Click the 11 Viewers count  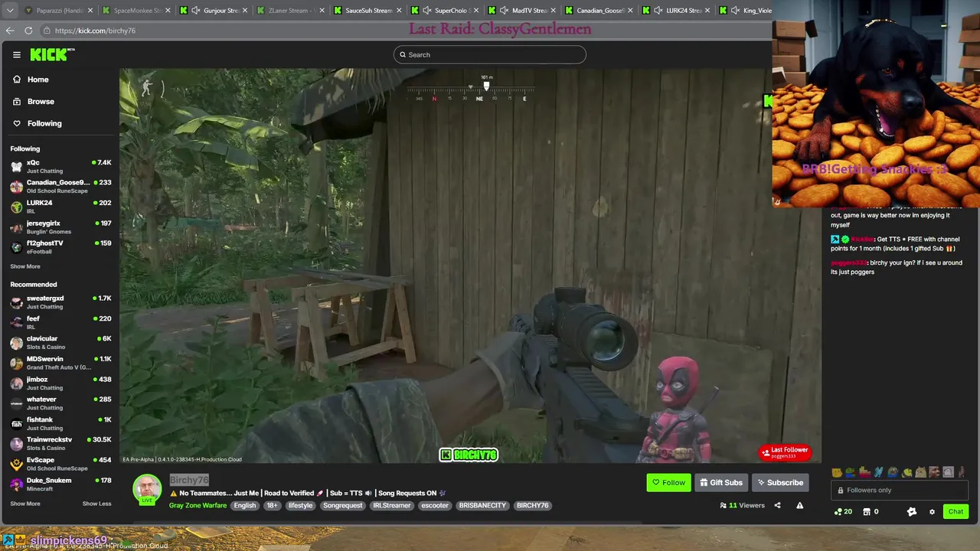pos(743,505)
